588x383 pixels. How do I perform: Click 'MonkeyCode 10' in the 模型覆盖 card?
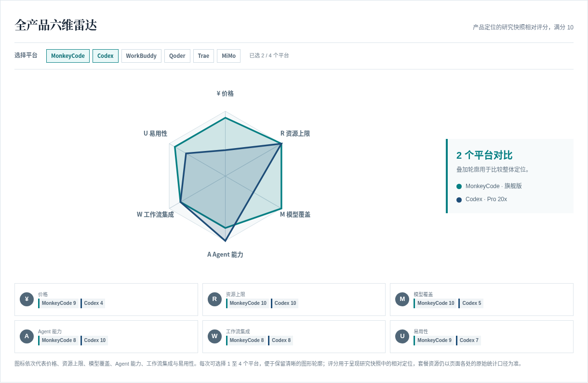(435, 303)
